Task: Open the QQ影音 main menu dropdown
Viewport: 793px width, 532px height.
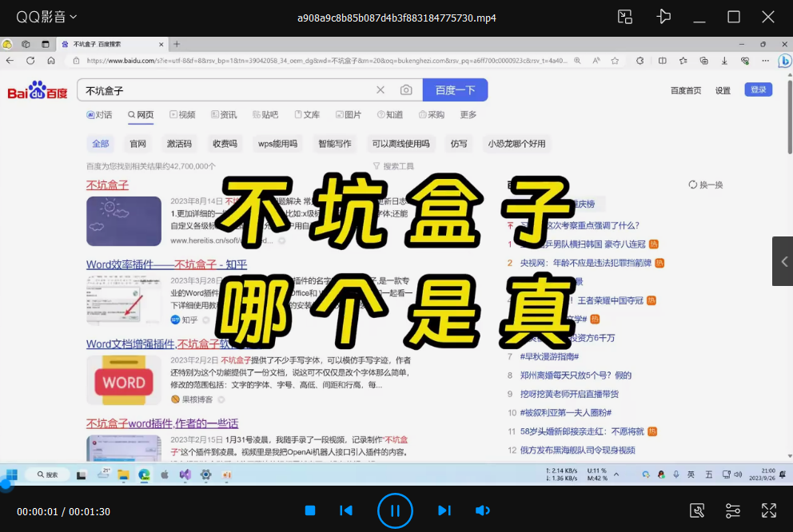Action: 46,18
